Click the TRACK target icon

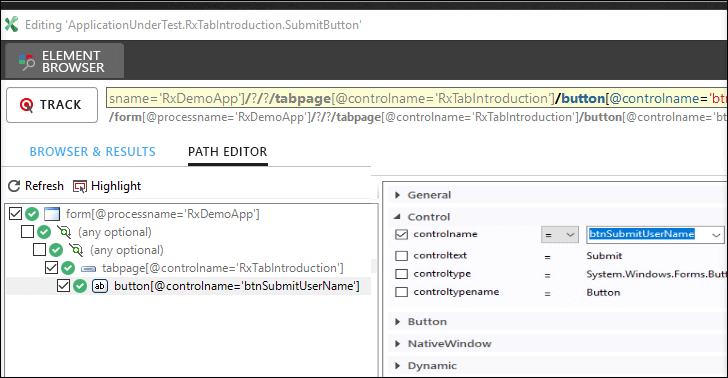click(27, 105)
